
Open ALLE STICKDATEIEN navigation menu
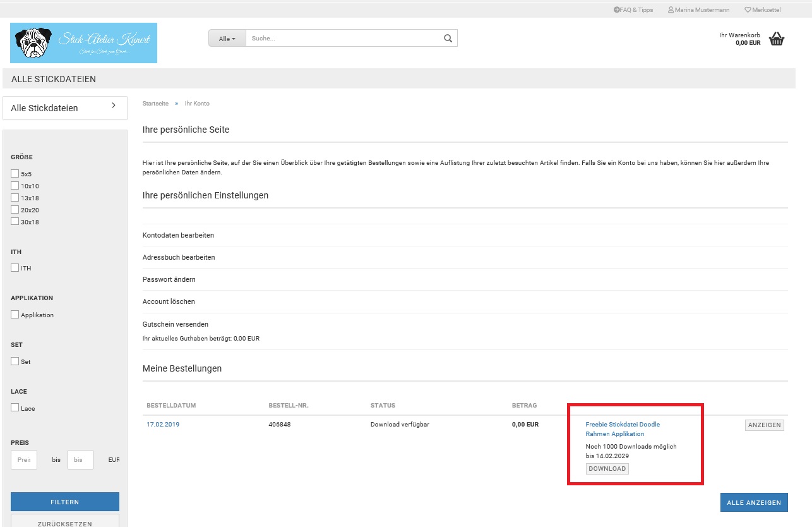coord(54,79)
